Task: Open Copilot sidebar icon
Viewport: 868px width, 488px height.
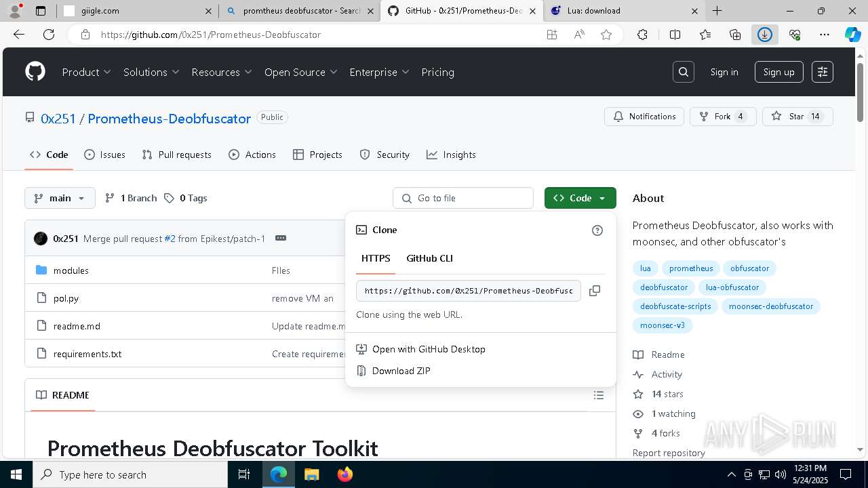Action: (852, 35)
